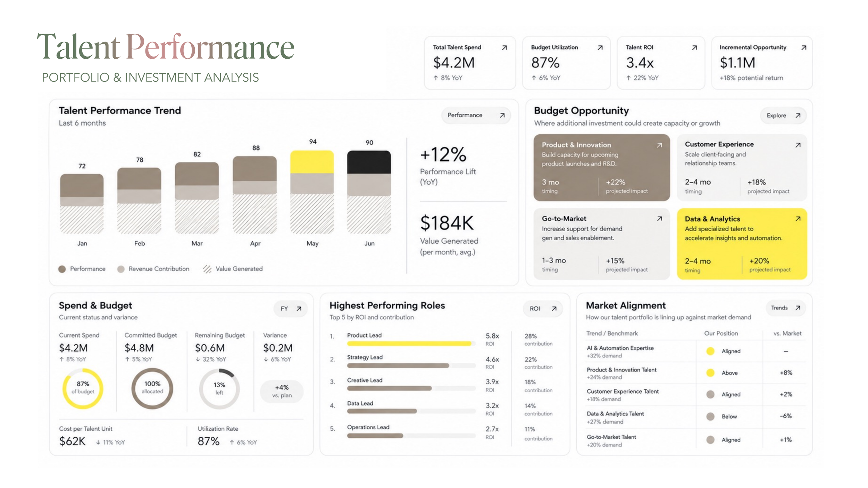Screen dimensions: 868x488
Task: Click the 87% of budget donut chart
Action: 83,388
